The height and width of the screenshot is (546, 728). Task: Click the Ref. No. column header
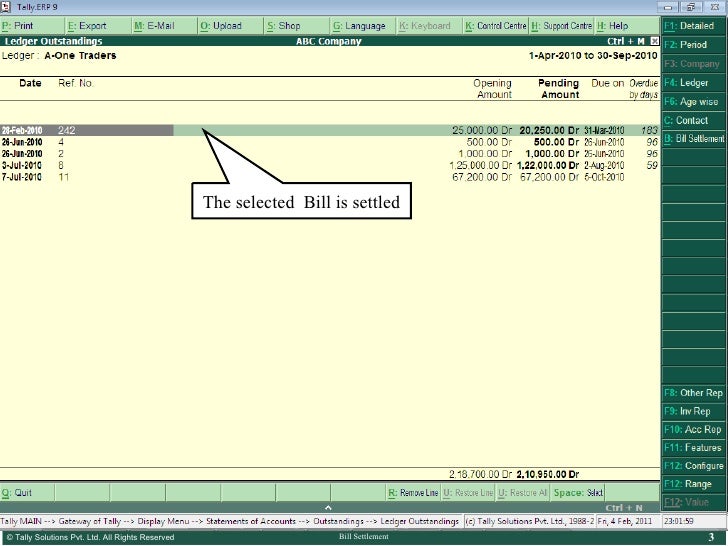[76, 83]
